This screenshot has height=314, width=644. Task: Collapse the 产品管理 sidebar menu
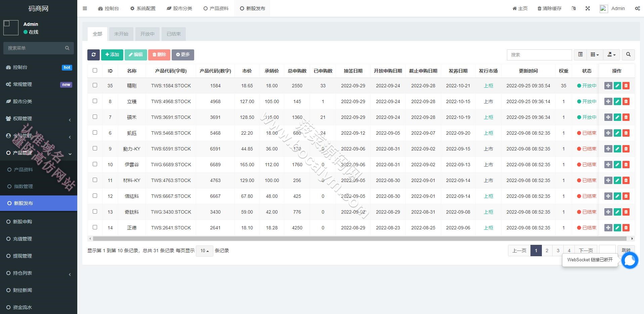point(39,153)
